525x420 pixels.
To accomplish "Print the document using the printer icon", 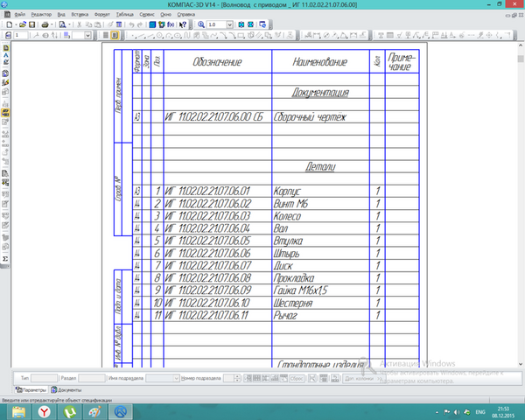I will (45, 24).
